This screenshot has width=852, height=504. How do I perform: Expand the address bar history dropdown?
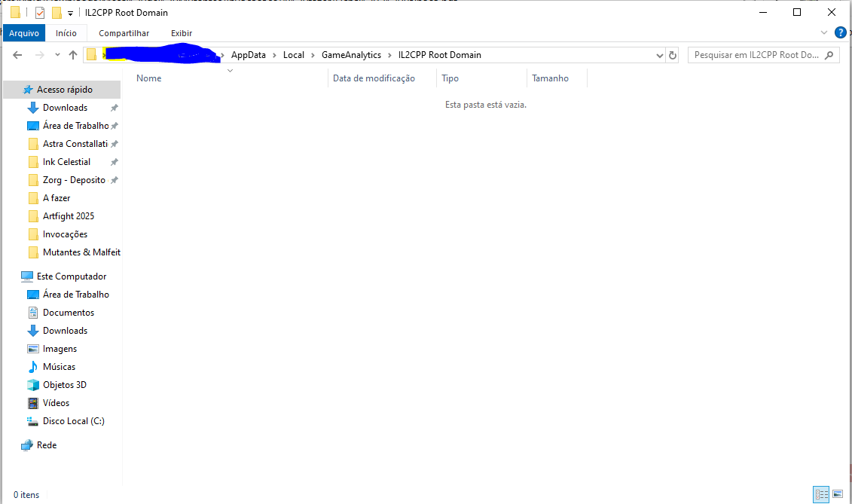tap(659, 55)
